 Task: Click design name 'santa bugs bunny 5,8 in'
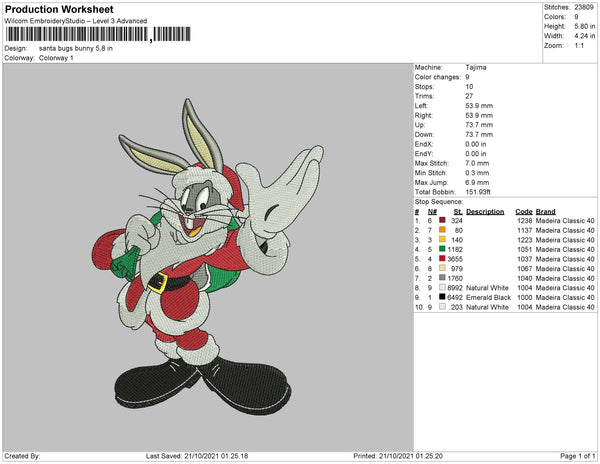coord(76,49)
